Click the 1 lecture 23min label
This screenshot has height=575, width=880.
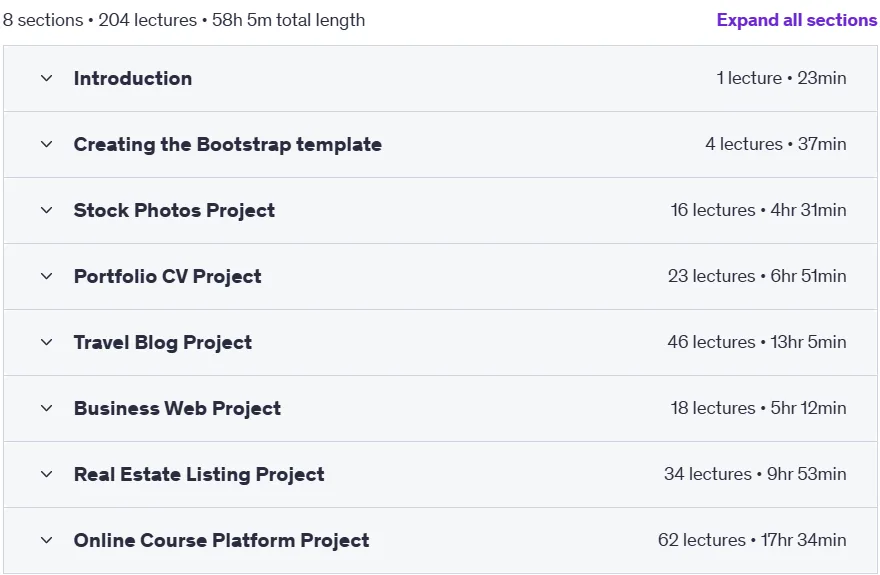781,78
